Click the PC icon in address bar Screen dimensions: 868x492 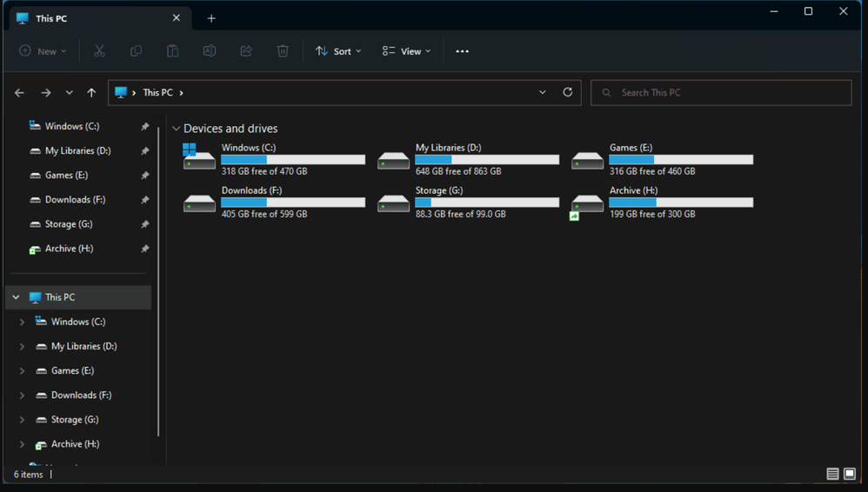121,92
